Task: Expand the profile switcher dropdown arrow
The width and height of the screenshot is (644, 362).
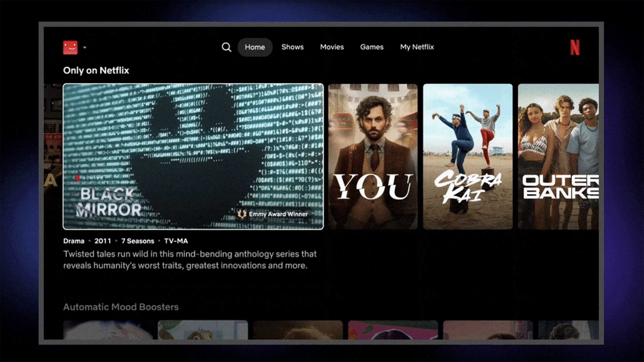Action: pos(86,48)
